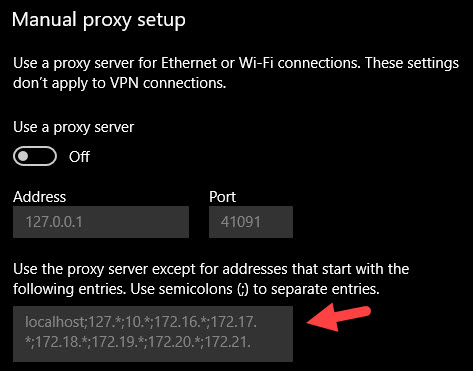Click the Address field showing 127.0.0.1
This screenshot has height=371, width=473.
101,222
